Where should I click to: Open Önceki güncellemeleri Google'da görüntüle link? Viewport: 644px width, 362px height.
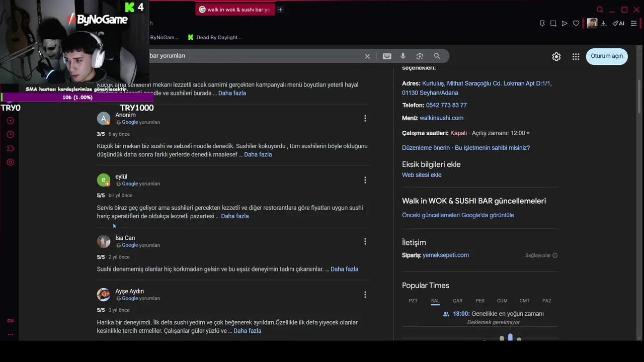[458, 215]
